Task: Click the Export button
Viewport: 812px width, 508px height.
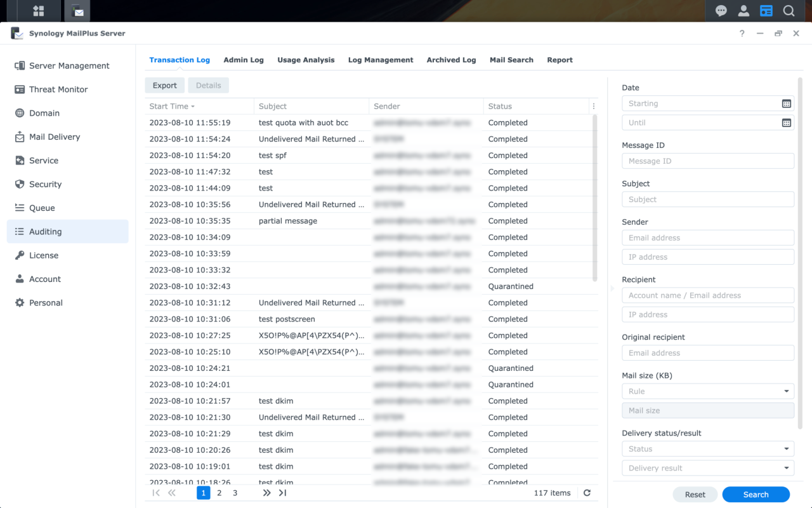Action: coord(165,86)
